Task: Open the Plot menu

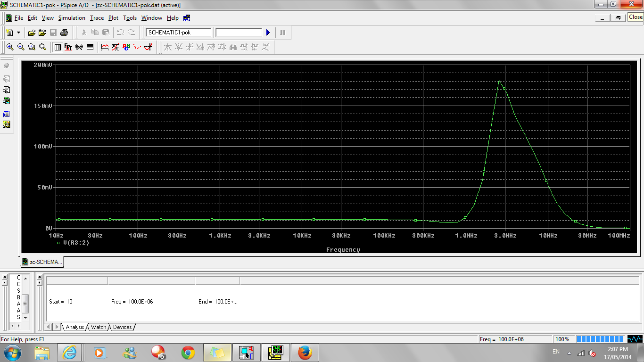Action: (113, 18)
